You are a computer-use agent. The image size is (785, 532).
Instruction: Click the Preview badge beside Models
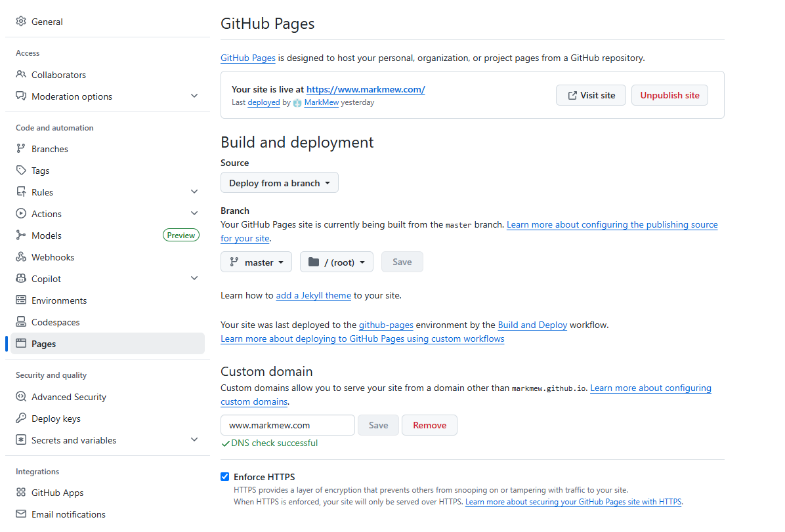click(181, 235)
